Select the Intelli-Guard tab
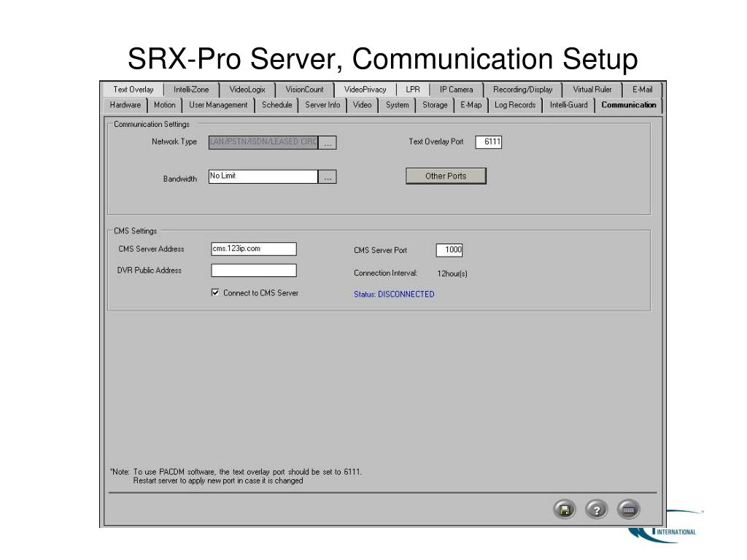The width and height of the screenshot is (747, 560). pos(569,105)
